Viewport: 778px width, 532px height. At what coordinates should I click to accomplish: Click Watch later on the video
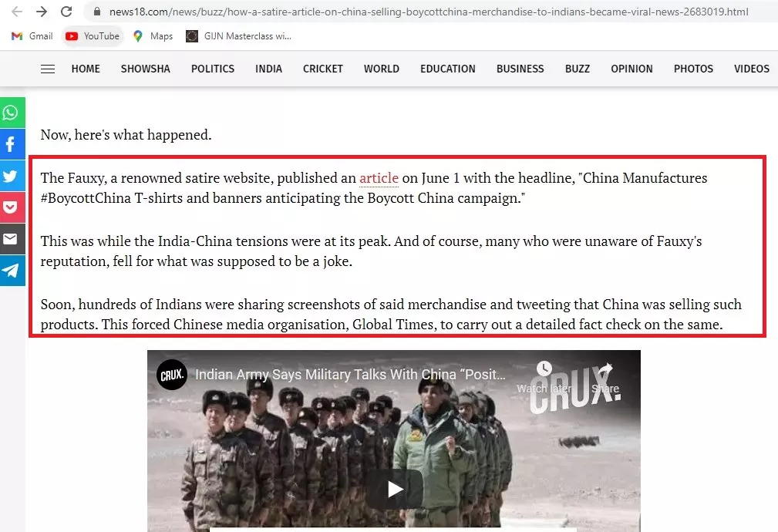pyautogui.click(x=544, y=378)
